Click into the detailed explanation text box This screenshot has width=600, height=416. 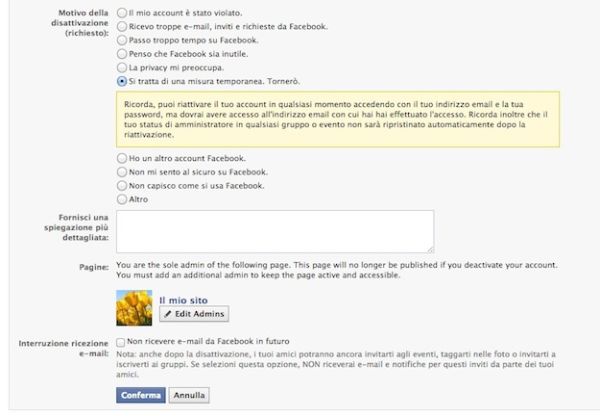click(x=274, y=231)
